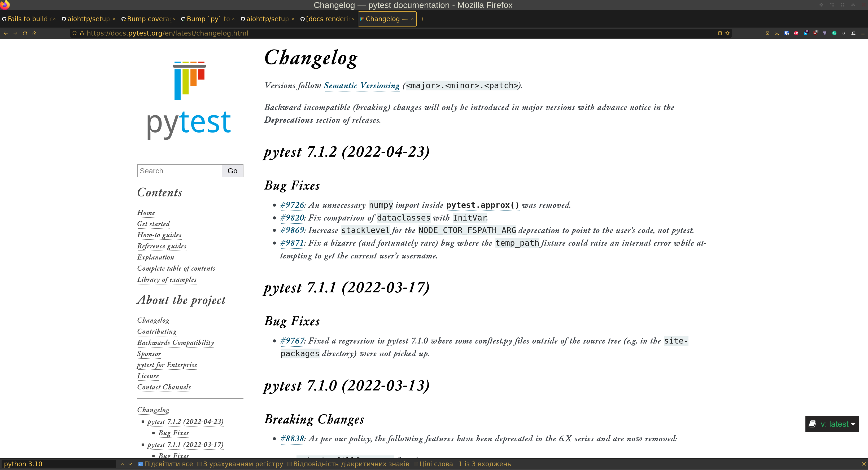Viewport: 868px width, 470px height.
Task: Click the next-match down arrow in find bar
Action: (130, 464)
